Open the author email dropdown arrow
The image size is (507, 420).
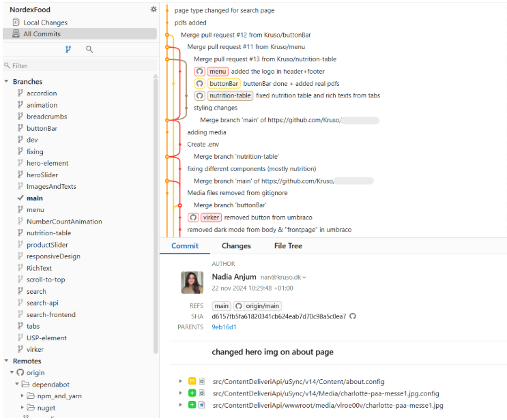[304, 277]
